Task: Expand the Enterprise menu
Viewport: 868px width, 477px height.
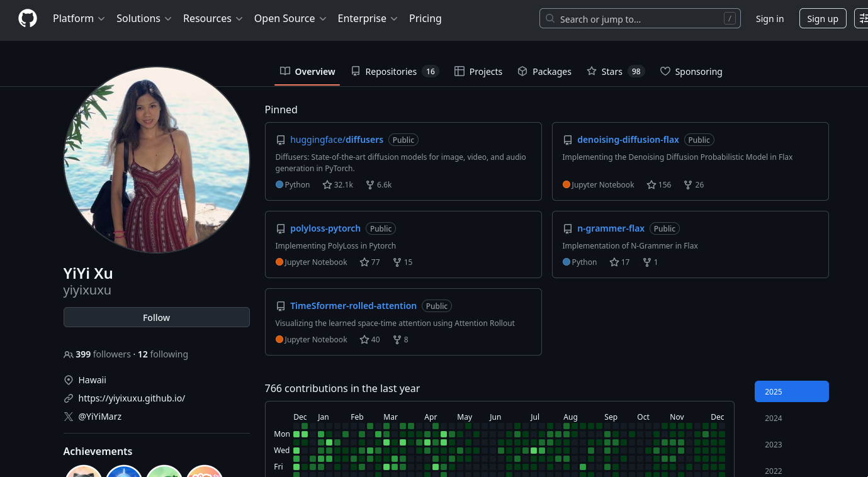Action: (x=368, y=18)
